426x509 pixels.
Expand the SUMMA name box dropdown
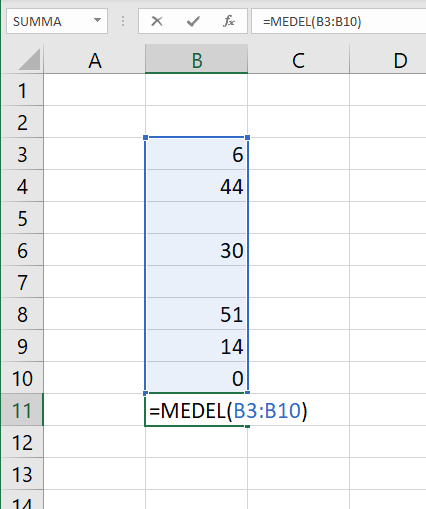(x=97, y=21)
